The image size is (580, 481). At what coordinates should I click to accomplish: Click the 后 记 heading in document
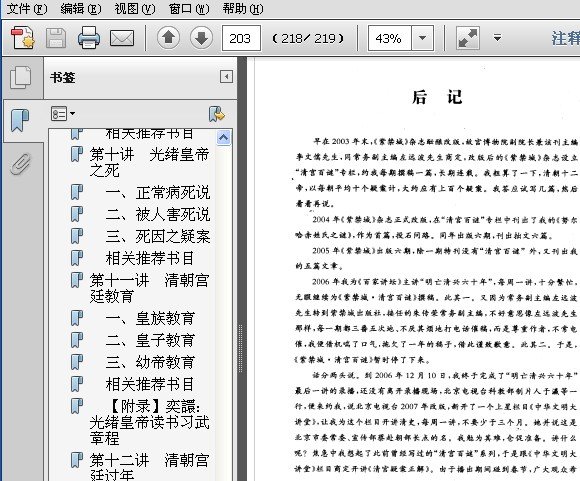click(437, 97)
